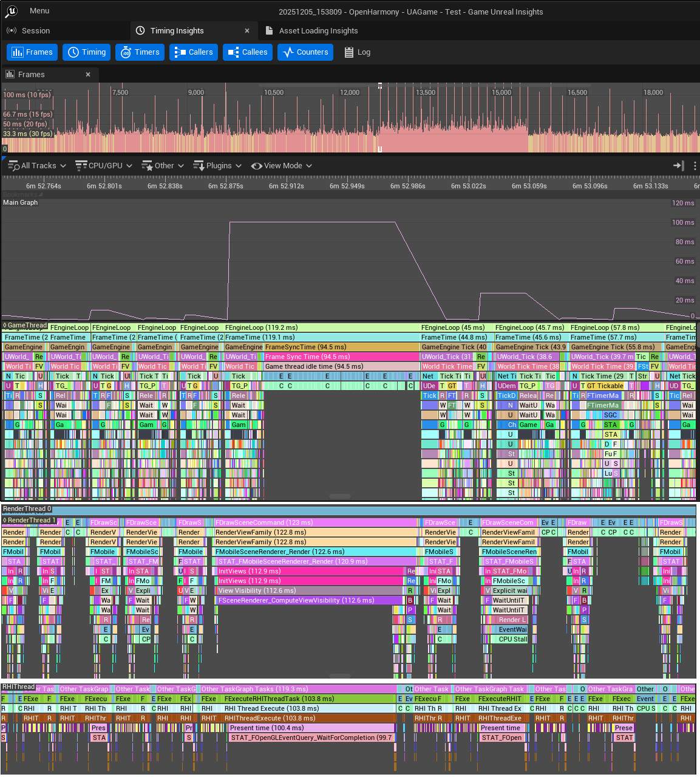Image resolution: width=700 pixels, height=777 pixels.
Task: Select FExecuteRHIThreadTask (103.8 ms) event
Action: coord(309,699)
